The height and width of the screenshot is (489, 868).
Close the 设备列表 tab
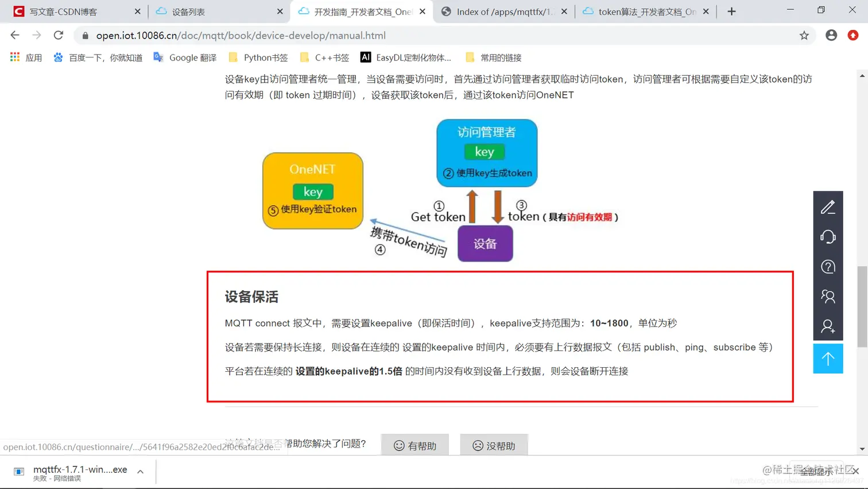point(280,11)
